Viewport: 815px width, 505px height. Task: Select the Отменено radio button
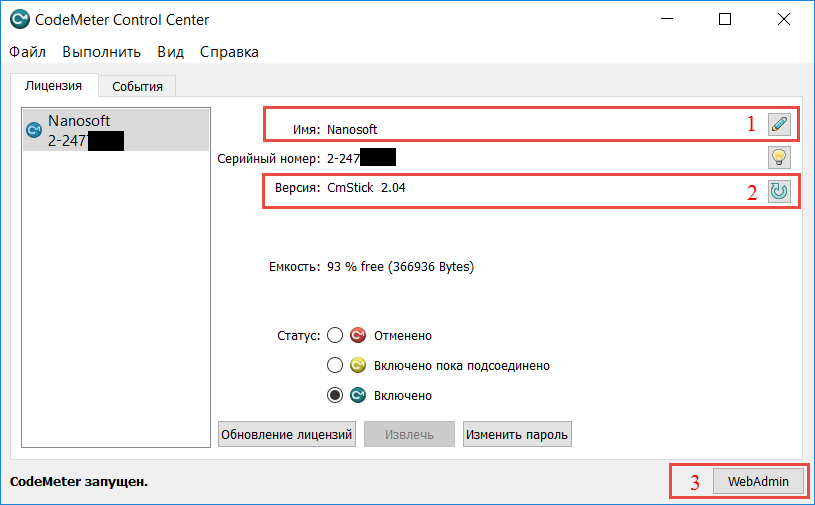tap(335, 335)
